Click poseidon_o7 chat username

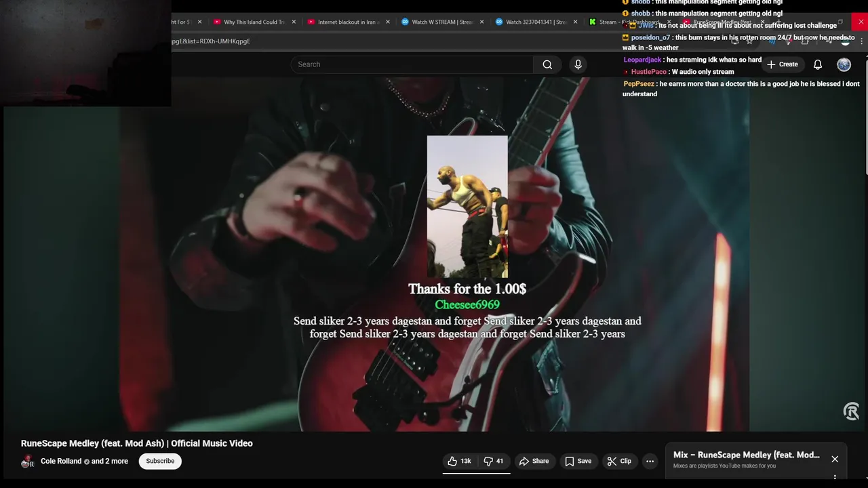pyautogui.click(x=650, y=38)
